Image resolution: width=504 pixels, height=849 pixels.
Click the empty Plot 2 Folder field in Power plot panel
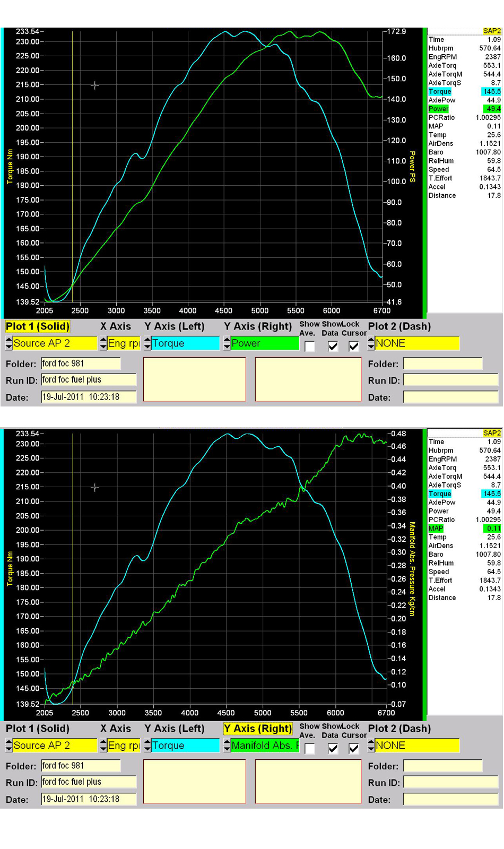442,363
